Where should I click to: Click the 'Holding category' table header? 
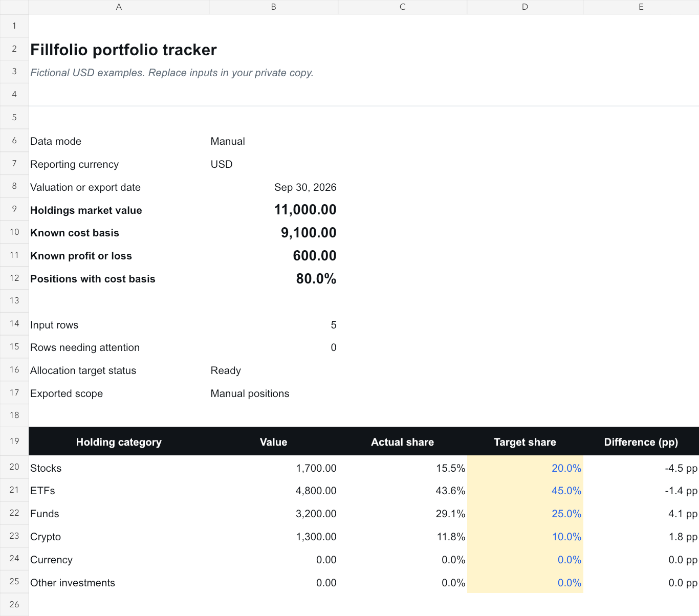pos(119,442)
